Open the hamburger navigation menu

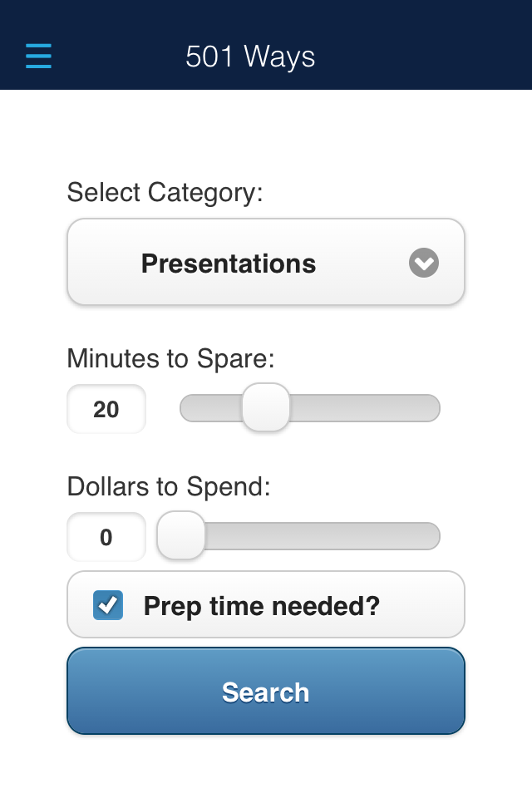coord(39,56)
